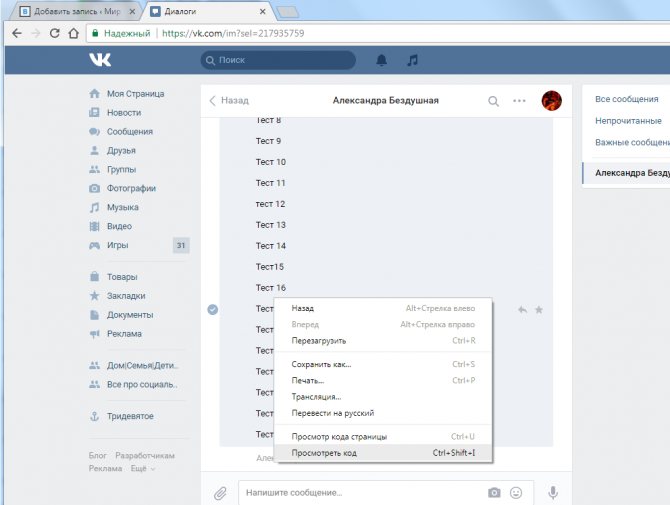670x505 pixels.
Task: Mark the selected message important with star
Action: click(539, 309)
